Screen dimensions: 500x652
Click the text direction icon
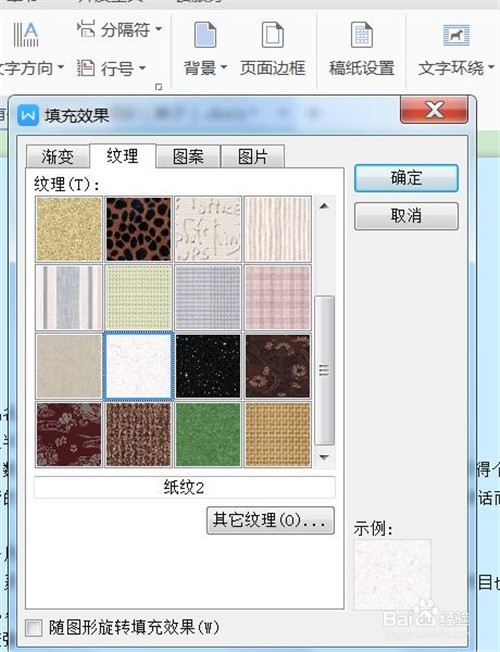click(26, 34)
